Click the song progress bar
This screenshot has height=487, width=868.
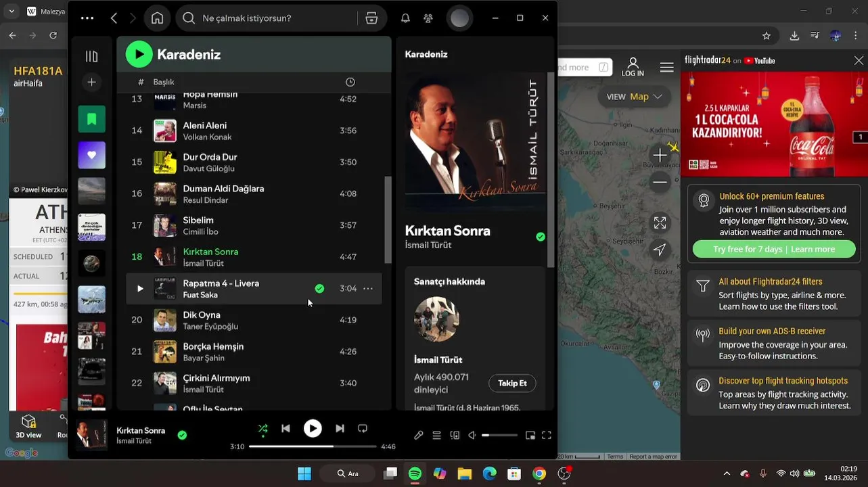pyautogui.click(x=313, y=446)
